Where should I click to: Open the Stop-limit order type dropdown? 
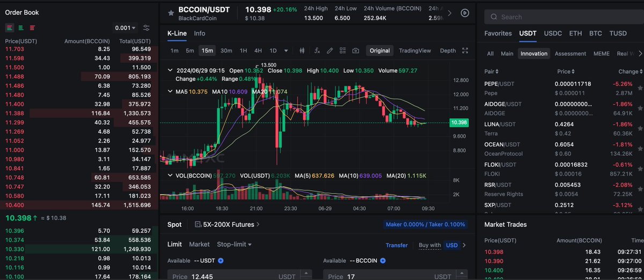tap(234, 245)
